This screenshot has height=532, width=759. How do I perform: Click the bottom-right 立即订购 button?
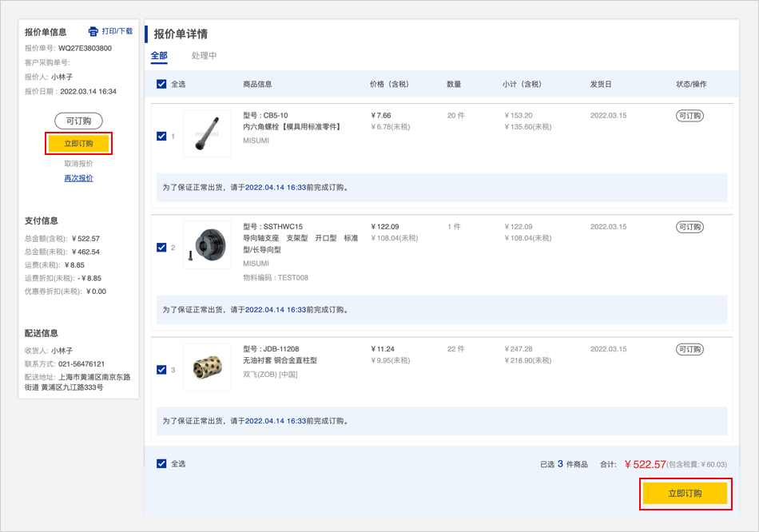click(685, 494)
